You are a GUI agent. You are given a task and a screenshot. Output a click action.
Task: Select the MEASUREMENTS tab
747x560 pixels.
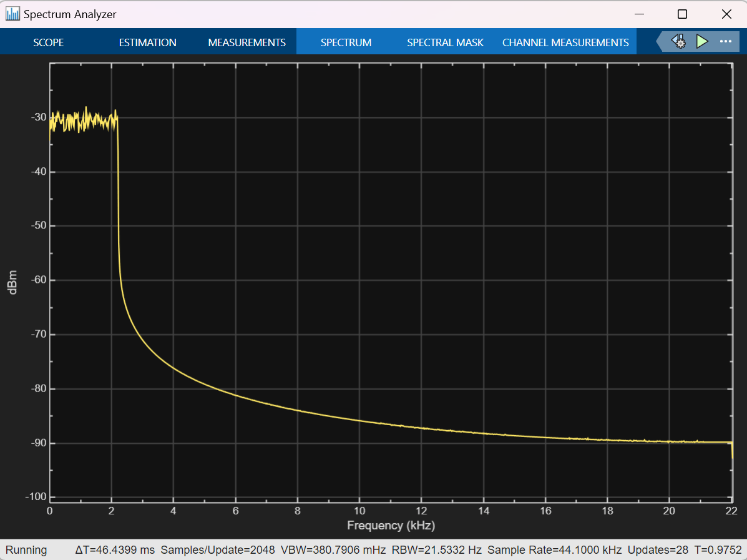(x=247, y=42)
